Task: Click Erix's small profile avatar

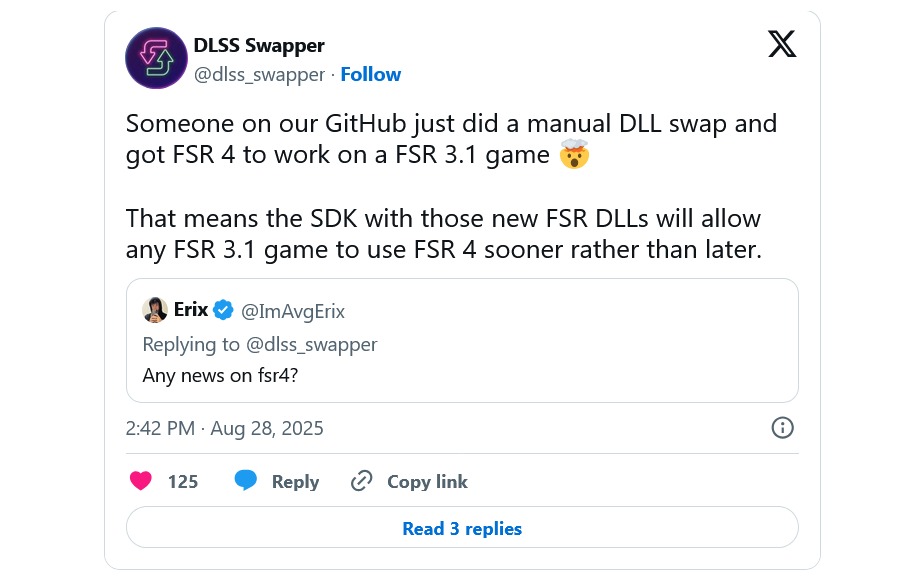Action: 155,310
